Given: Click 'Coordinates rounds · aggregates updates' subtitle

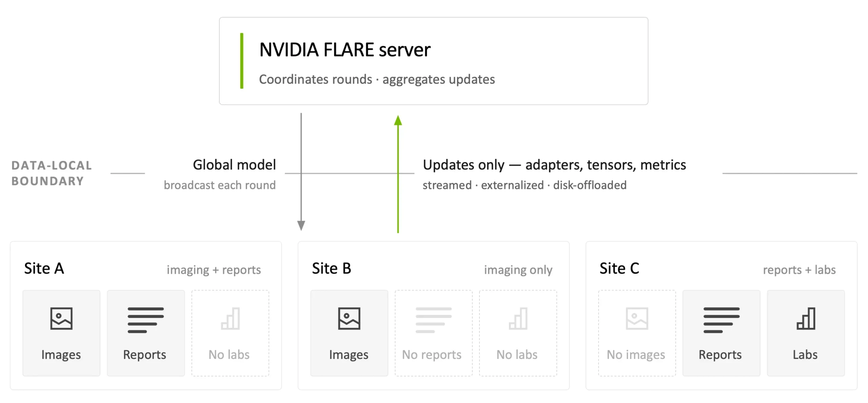Looking at the screenshot, I should coord(377,79).
